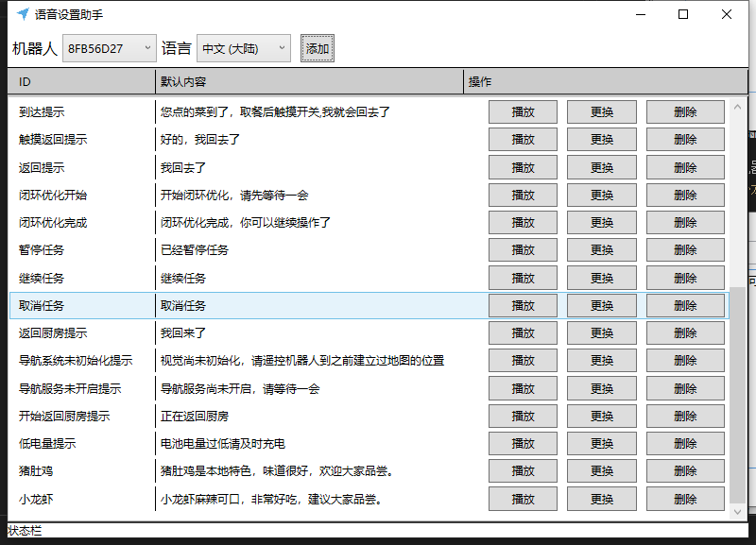Play the 小龙虾 voice prompt

[523, 499]
